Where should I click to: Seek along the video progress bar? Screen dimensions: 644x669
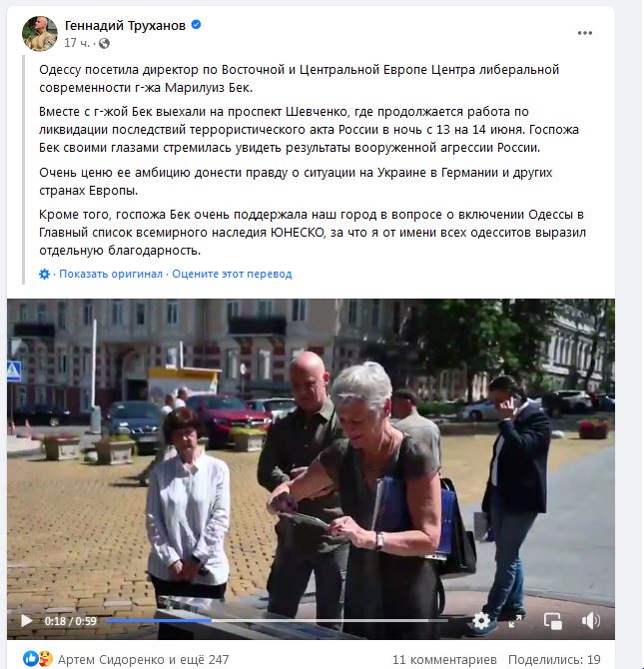[277, 621]
